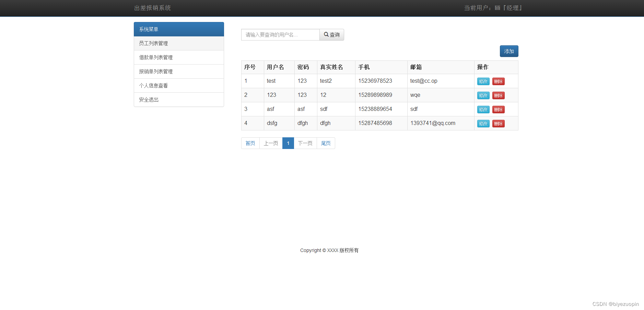Open 报销单列表管理 menu item
Screen dimensions: 644x310
click(179, 71)
